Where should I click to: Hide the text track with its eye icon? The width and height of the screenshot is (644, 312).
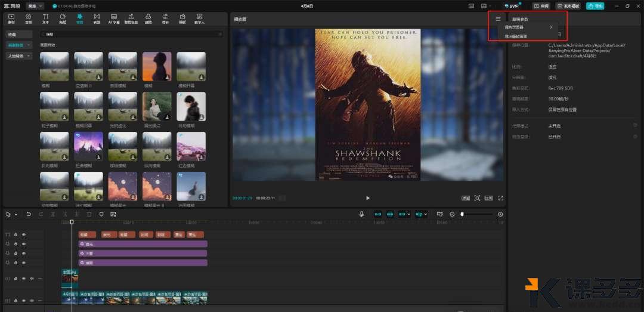point(24,234)
